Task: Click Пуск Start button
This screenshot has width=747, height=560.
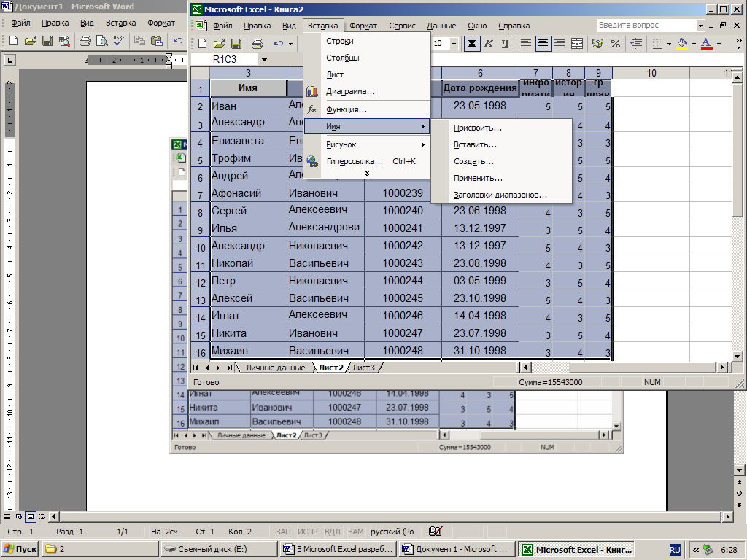Action: click(x=20, y=549)
